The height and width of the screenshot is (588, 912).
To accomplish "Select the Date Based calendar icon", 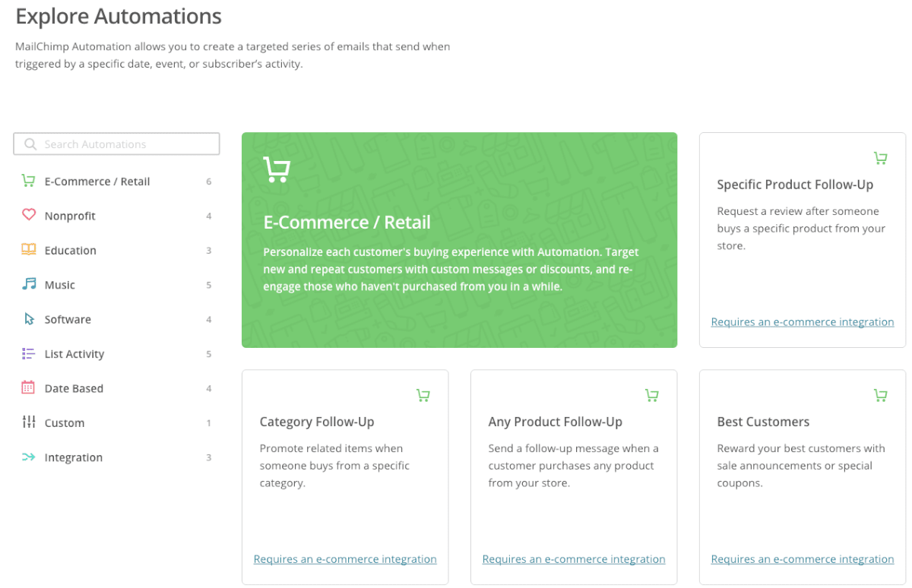I will tap(27, 387).
